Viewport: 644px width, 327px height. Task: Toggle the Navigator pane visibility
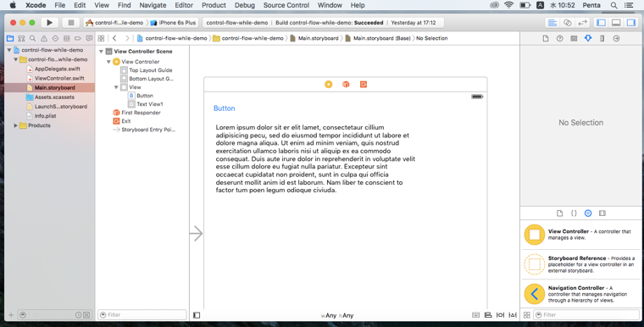[601, 23]
